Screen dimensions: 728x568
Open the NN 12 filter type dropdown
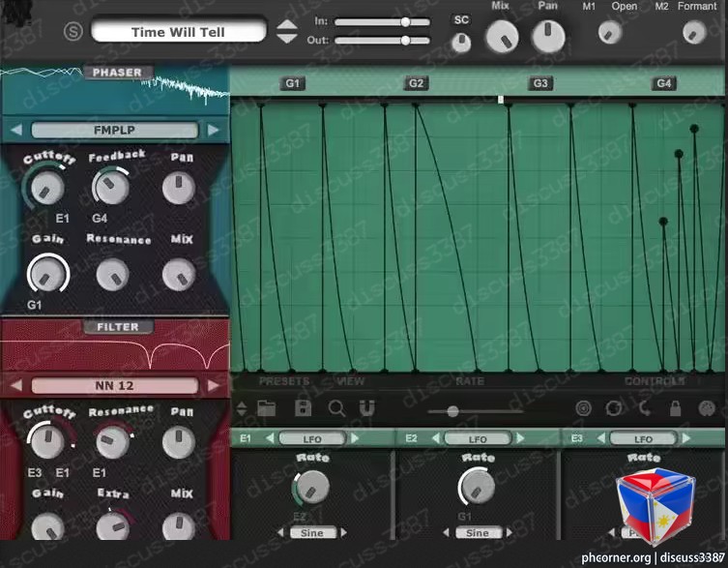tap(115, 386)
